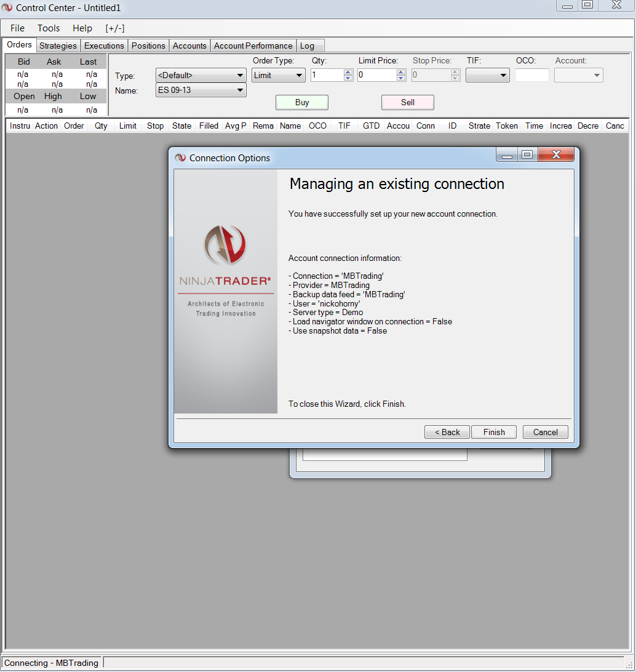The width and height of the screenshot is (636, 672).
Task: Click the [+/-] menu item
Action: point(115,28)
